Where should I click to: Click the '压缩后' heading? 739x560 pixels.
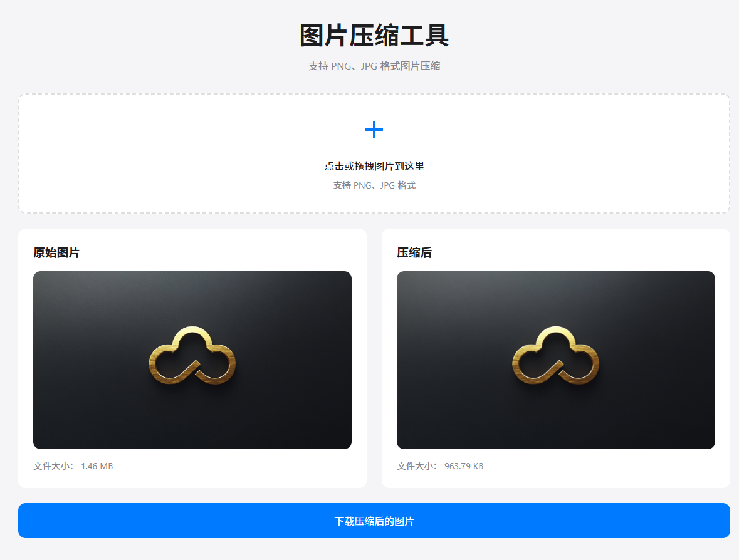[414, 253]
